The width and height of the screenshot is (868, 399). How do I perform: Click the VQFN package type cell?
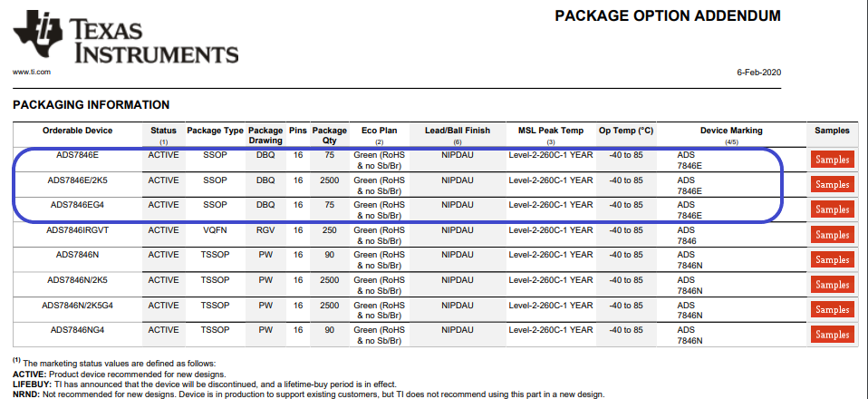[x=215, y=230]
